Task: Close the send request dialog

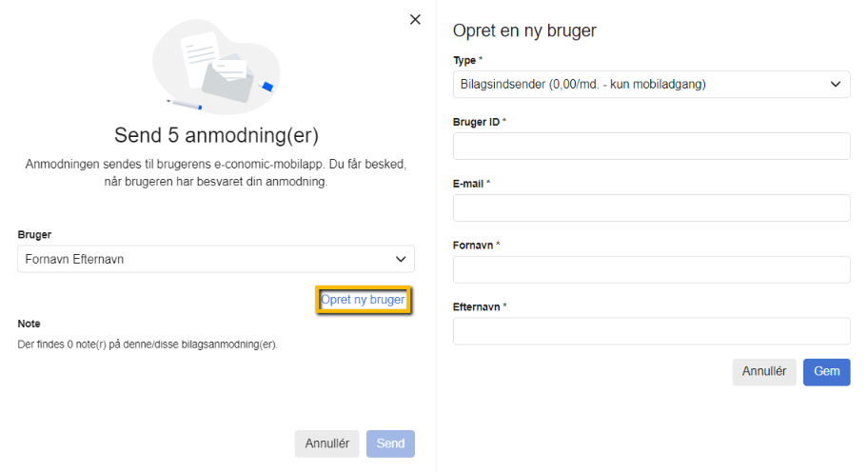Action: [415, 19]
